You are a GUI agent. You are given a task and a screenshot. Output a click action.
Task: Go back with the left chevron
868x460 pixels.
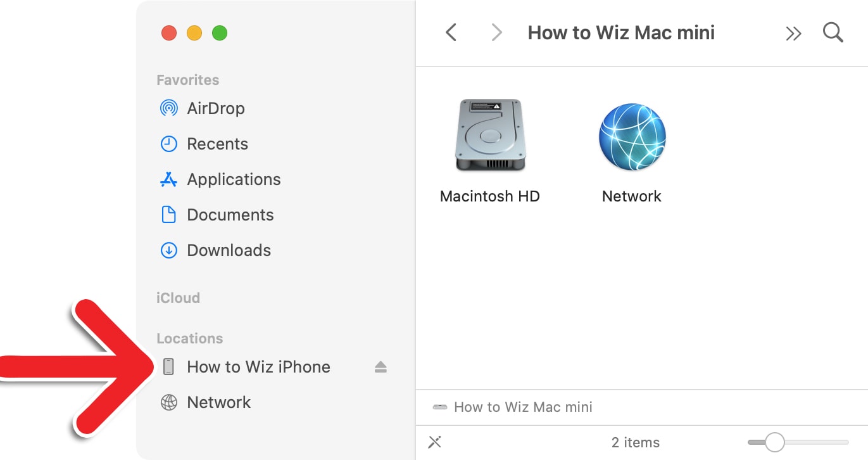[451, 33]
